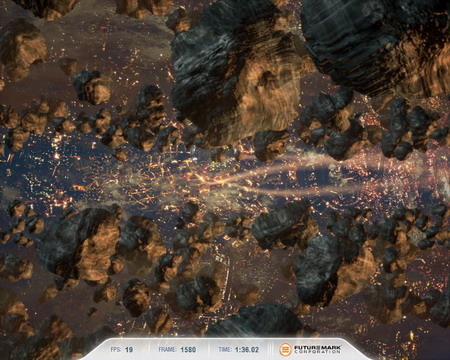
Task: Click the divider between FRAME and TIME
Action: 207,350
